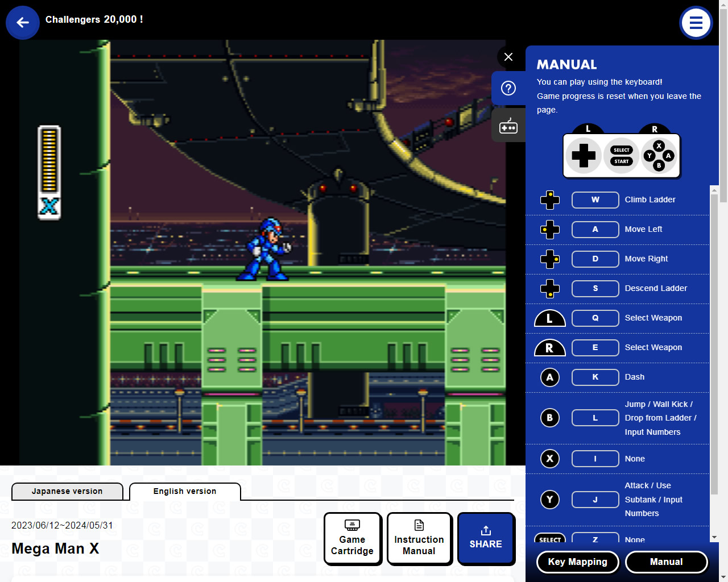Viewport: 728px width, 582px height.
Task: Click the B button icon for Jump
Action: click(550, 418)
